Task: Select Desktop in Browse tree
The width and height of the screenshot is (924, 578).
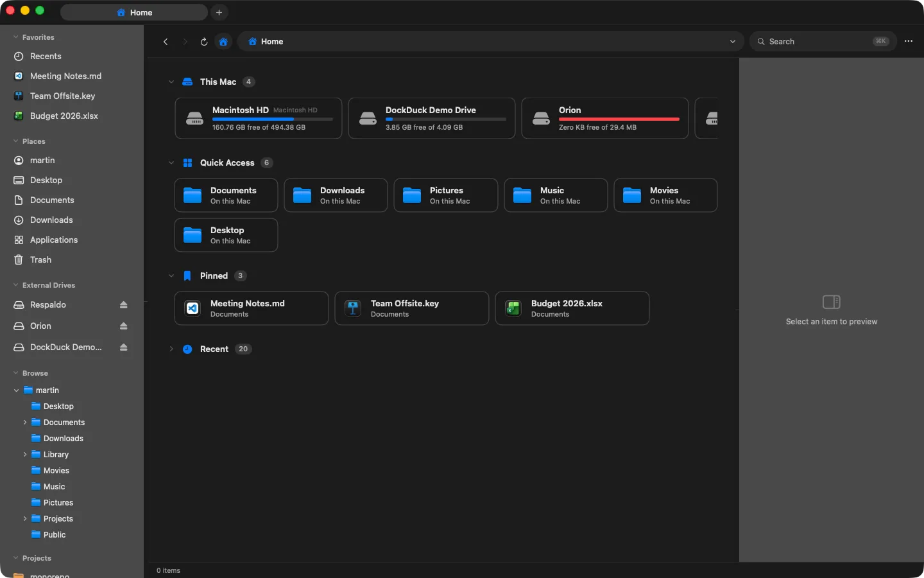Action: (x=72, y=407)
